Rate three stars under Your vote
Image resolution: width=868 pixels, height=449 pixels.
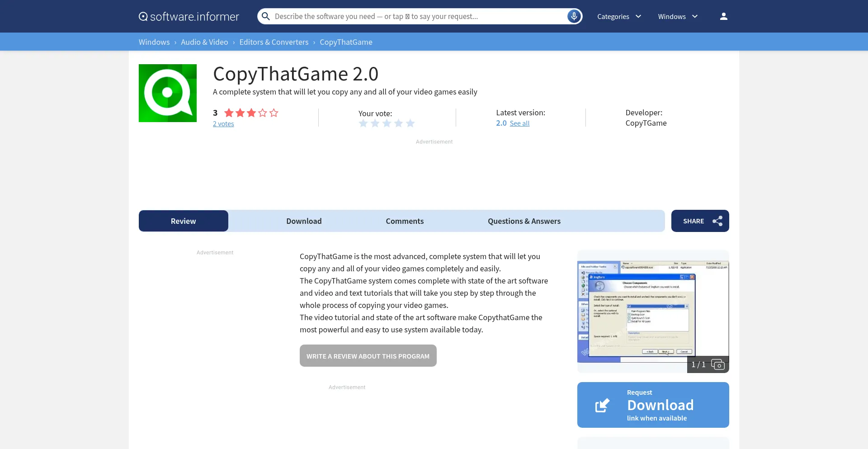tap(387, 123)
